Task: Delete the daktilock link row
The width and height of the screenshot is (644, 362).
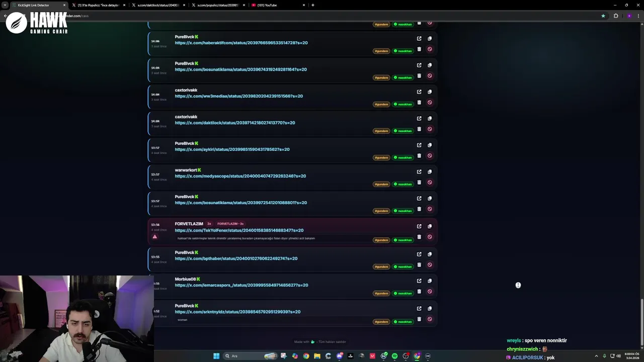Action: coord(419,129)
